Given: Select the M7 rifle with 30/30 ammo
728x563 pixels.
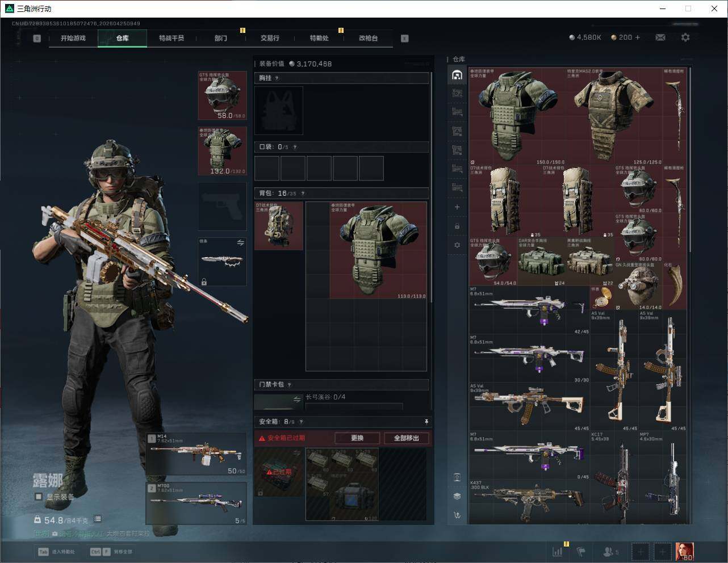Looking at the screenshot, I should pos(530,358).
